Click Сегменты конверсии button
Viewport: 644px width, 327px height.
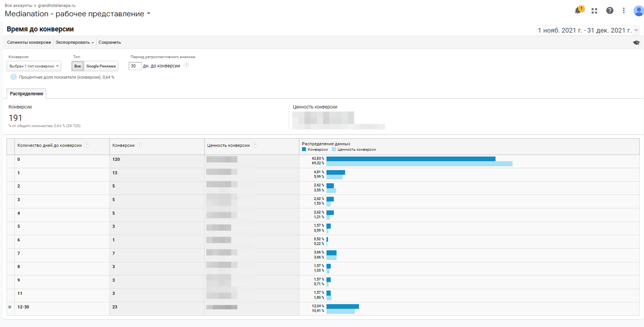(29, 42)
